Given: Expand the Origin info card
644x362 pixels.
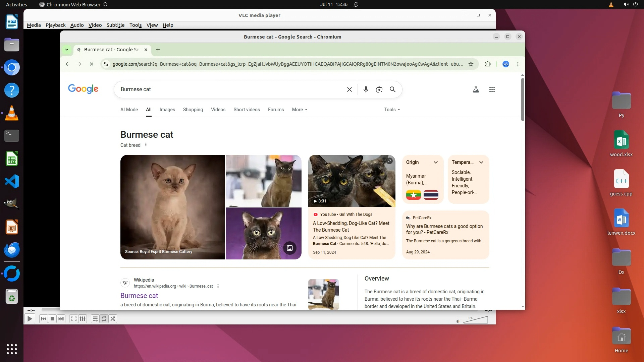Looking at the screenshot, I should pos(435,162).
